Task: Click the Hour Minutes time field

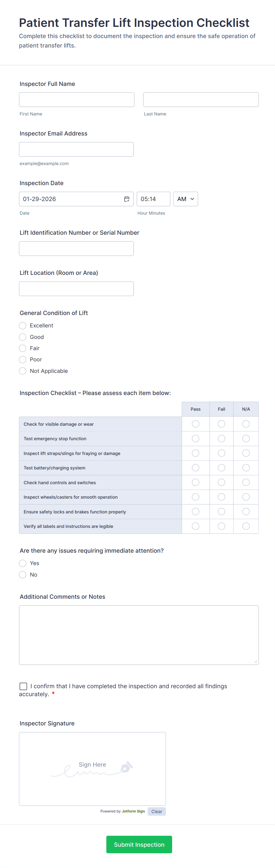Action: [x=153, y=199]
